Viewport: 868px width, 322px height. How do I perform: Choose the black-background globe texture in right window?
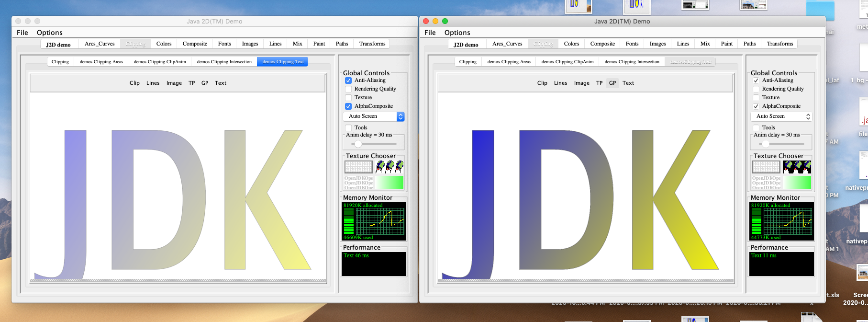click(797, 167)
